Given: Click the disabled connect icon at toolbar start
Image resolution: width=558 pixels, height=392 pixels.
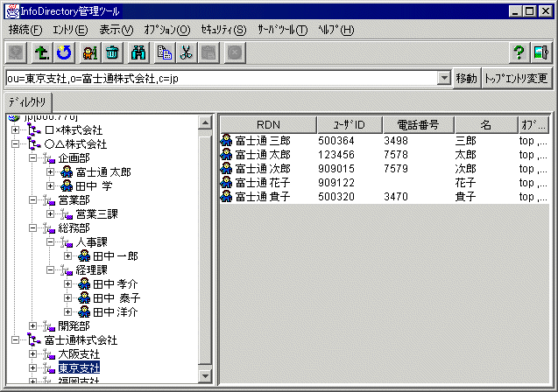Looking at the screenshot, I should [16, 53].
